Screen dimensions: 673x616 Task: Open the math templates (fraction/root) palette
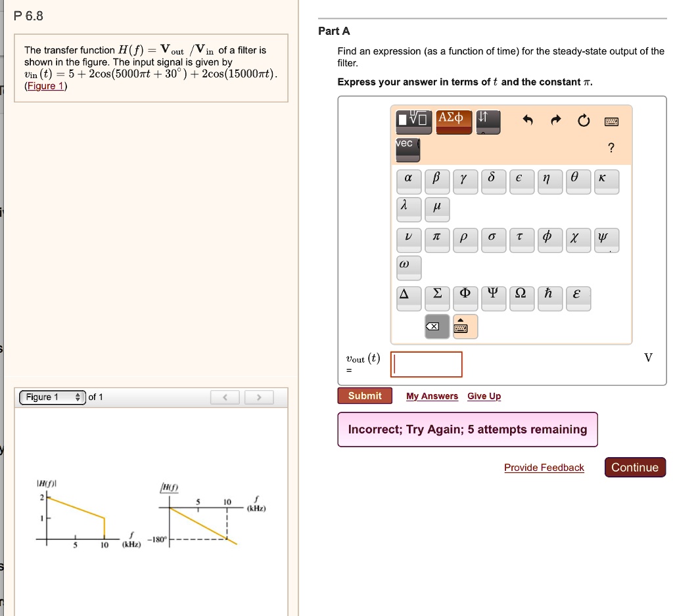click(x=414, y=122)
